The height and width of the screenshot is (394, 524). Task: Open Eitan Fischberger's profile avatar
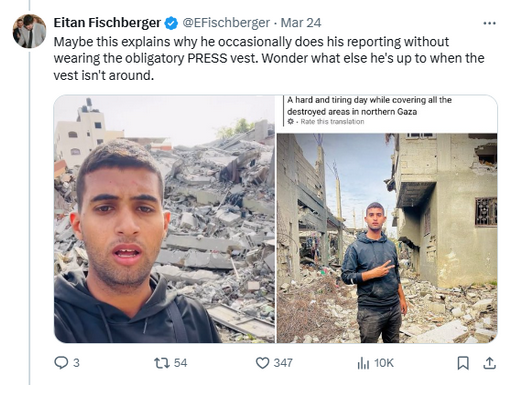coord(29,31)
